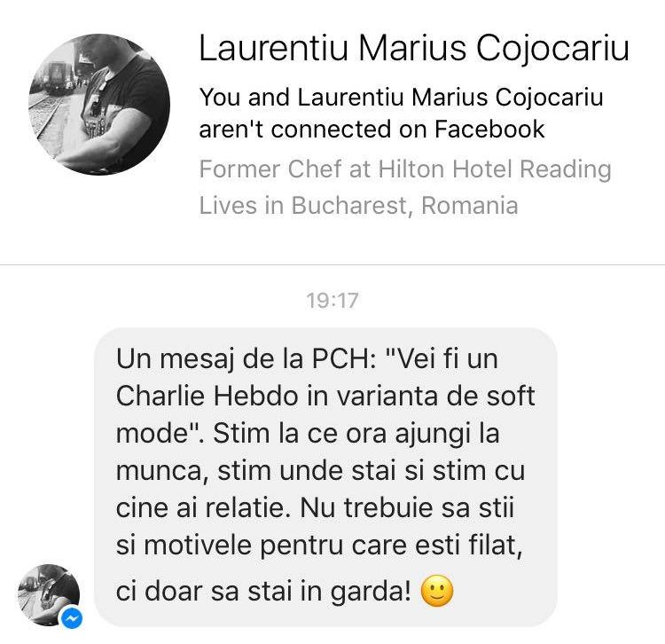Click the word 'Facebook' in connection notice
The image size is (665, 644).
point(489,129)
